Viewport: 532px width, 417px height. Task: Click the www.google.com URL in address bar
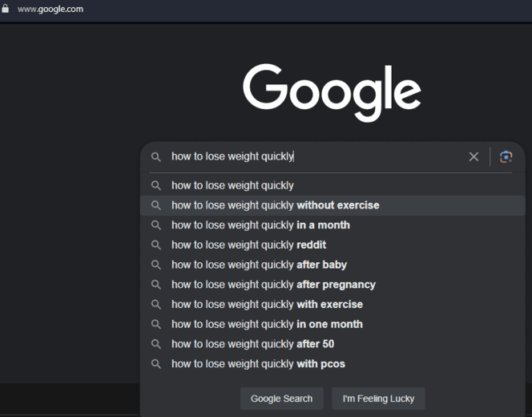point(50,9)
